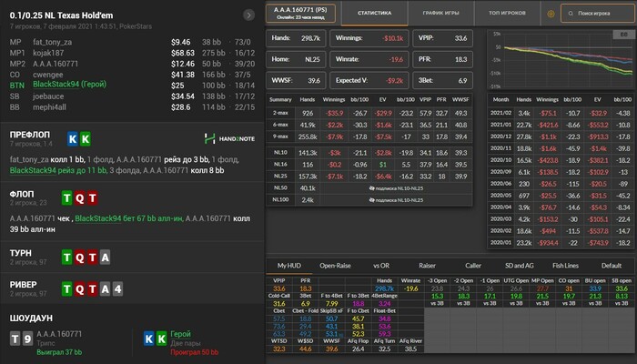Open the ТОП ИГРОКОВ tab

coord(507,13)
